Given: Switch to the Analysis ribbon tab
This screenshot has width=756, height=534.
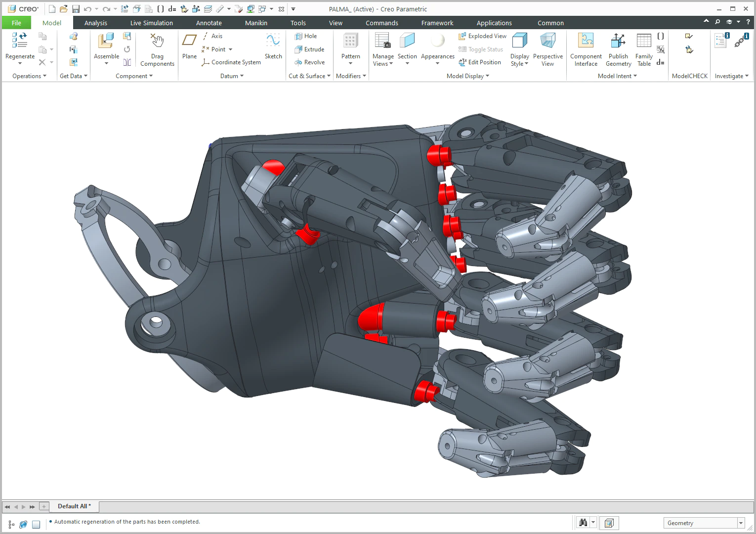Looking at the screenshot, I should [x=96, y=23].
